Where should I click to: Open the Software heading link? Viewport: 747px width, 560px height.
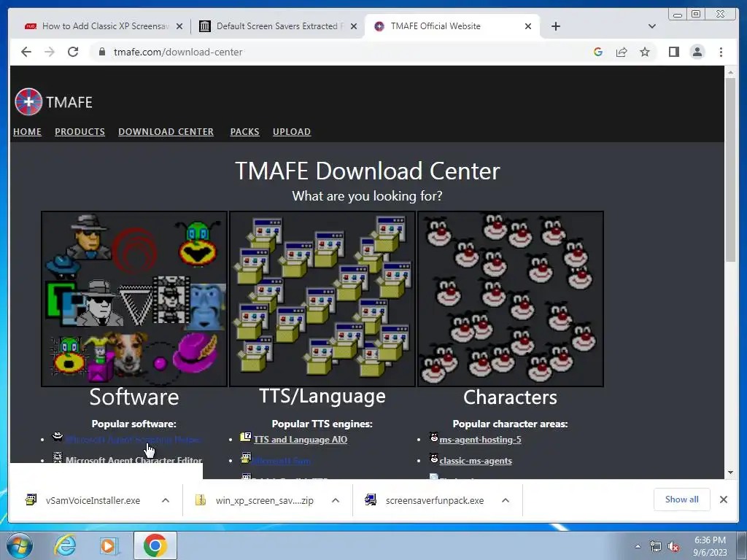[x=134, y=397]
